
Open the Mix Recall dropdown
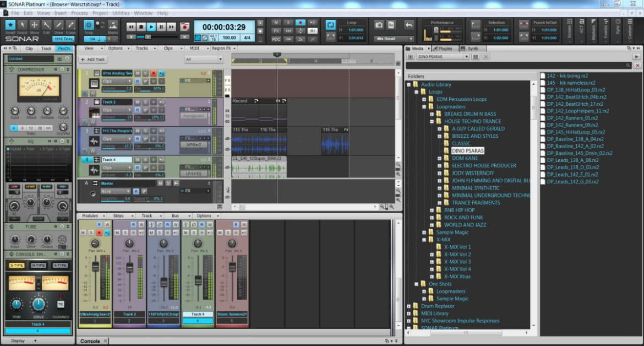[394, 38]
